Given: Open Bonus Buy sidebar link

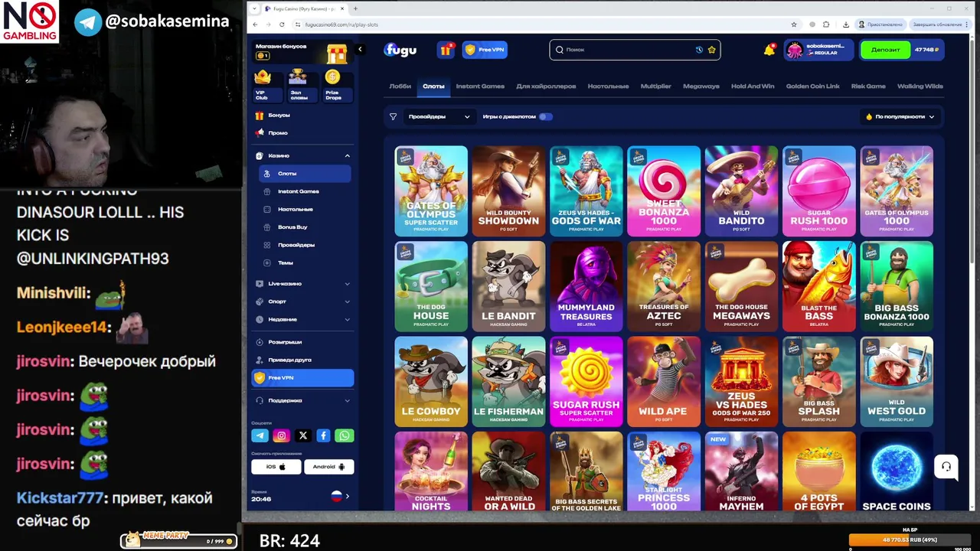Looking at the screenshot, I should [x=305, y=227].
